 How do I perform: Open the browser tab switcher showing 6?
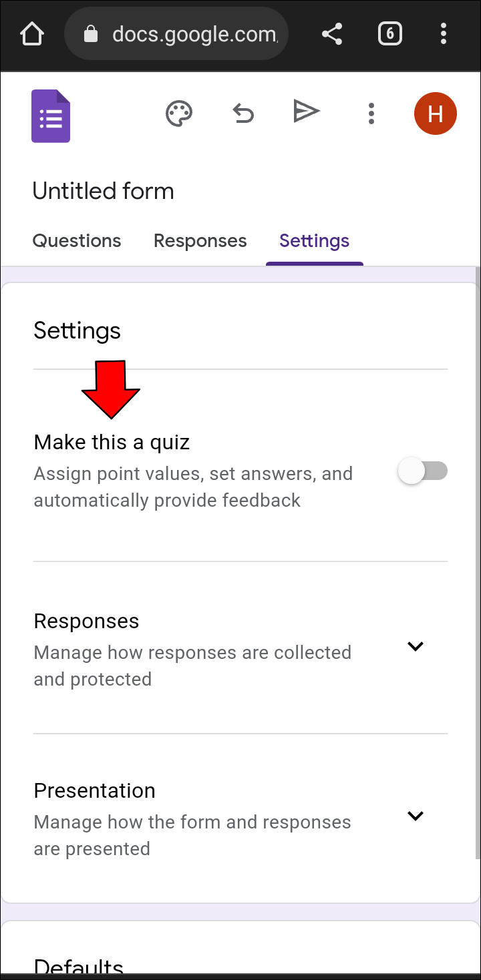[390, 34]
